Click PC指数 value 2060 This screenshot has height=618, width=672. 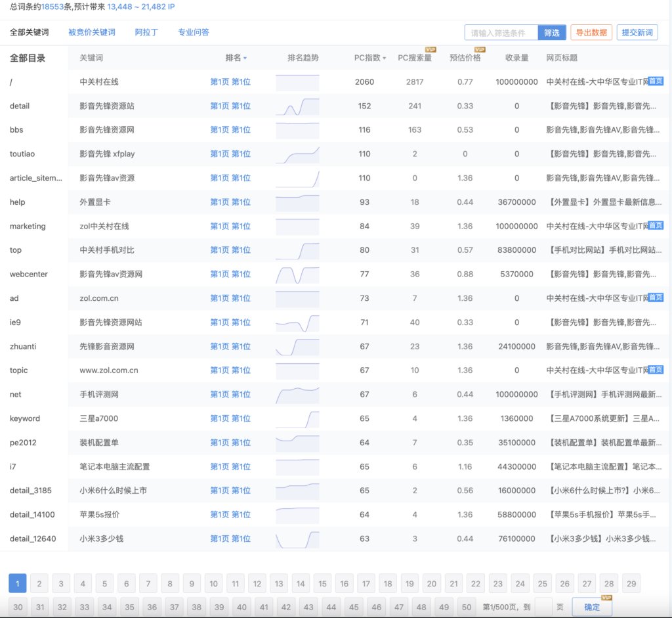pos(364,82)
